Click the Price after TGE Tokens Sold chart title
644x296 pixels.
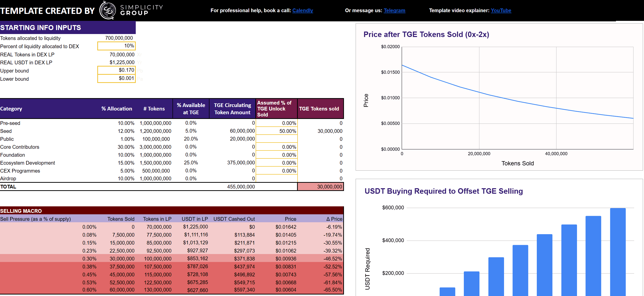(426, 35)
